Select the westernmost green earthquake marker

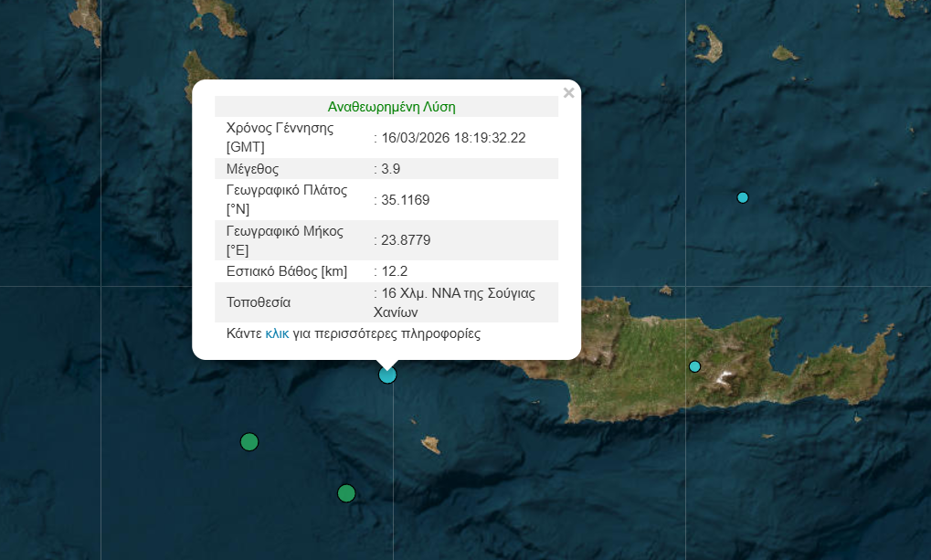(249, 442)
